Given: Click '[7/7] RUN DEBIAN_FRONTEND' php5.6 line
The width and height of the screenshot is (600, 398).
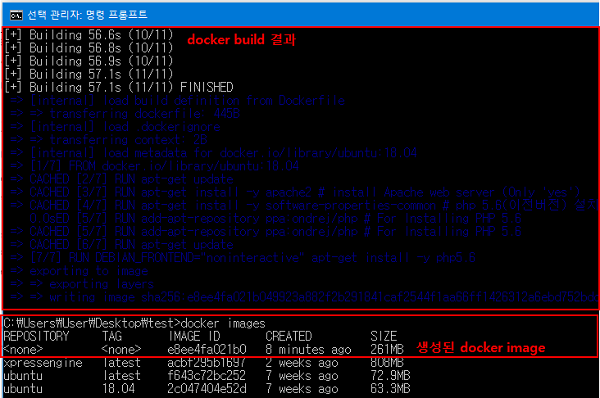Looking at the screenshot, I should [243, 258].
